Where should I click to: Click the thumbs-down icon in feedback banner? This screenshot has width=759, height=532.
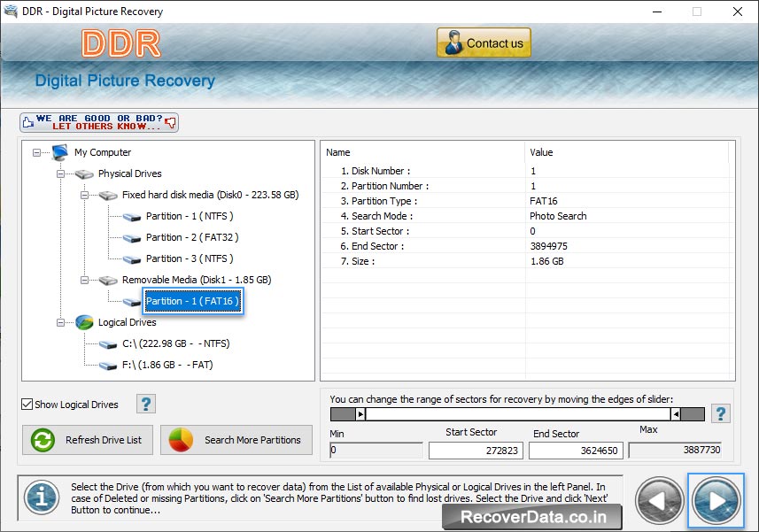170,122
